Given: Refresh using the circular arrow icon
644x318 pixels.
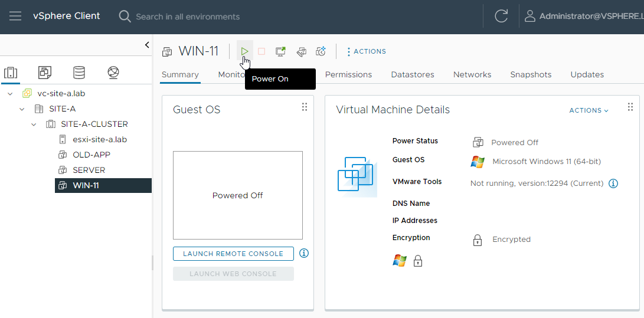Looking at the screenshot, I should coord(501,17).
